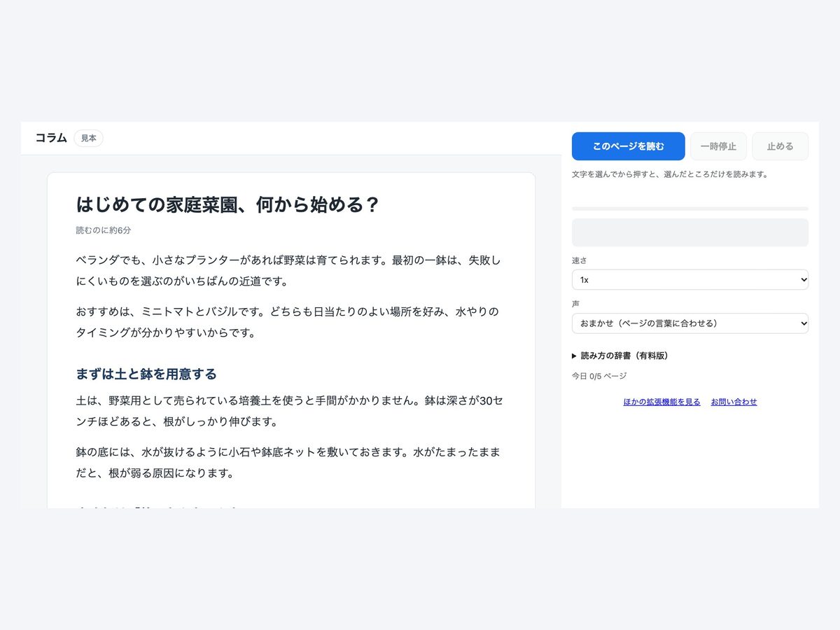Click the このページを読む button
Viewport: 840px width, 630px height.
point(628,146)
